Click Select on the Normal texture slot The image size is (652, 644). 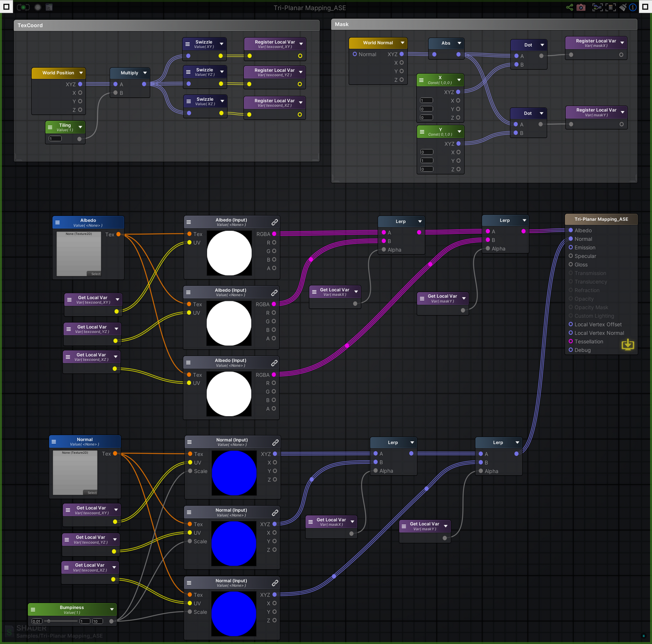click(92, 493)
